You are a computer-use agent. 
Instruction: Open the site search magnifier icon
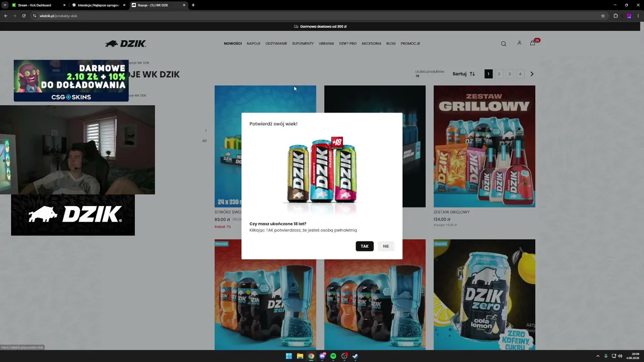click(x=503, y=44)
